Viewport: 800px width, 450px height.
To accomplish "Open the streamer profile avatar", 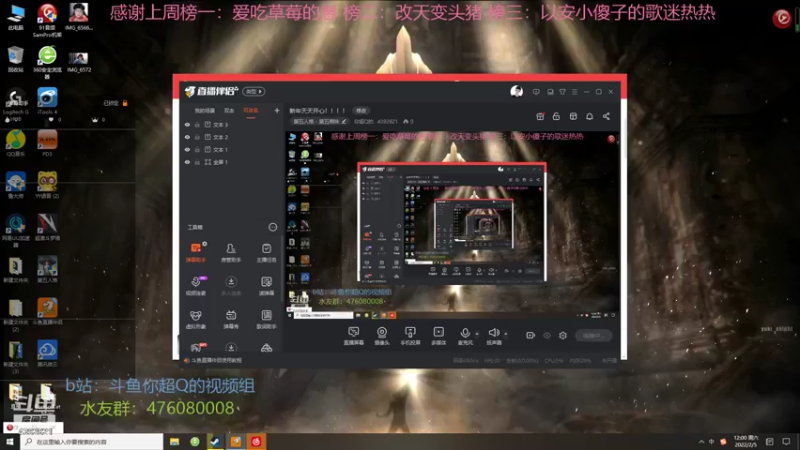I will click(x=516, y=91).
